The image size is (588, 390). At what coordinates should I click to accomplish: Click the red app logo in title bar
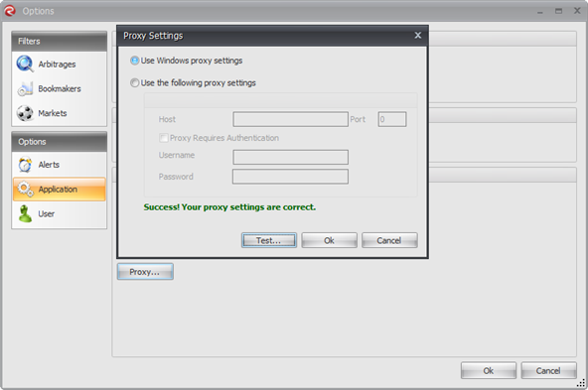point(9,11)
